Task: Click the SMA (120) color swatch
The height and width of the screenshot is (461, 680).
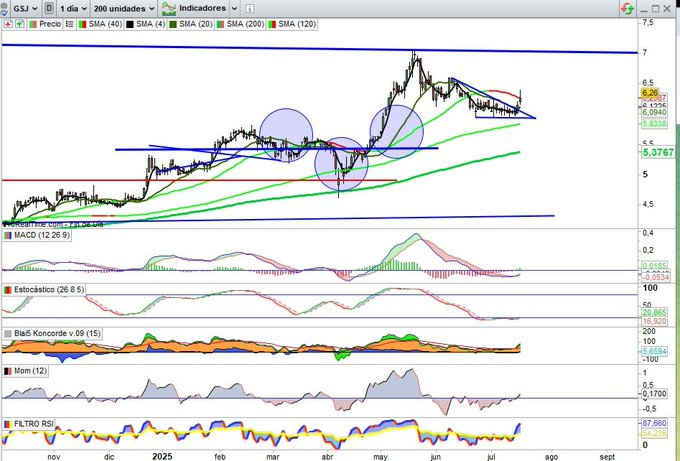Action: (x=272, y=24)
